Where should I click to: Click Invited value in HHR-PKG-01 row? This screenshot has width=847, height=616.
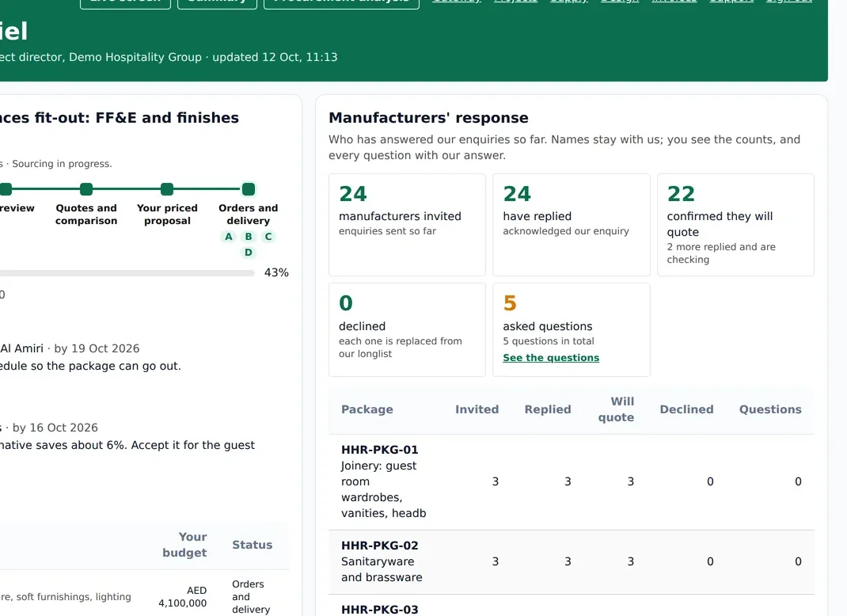coord(496,481)
